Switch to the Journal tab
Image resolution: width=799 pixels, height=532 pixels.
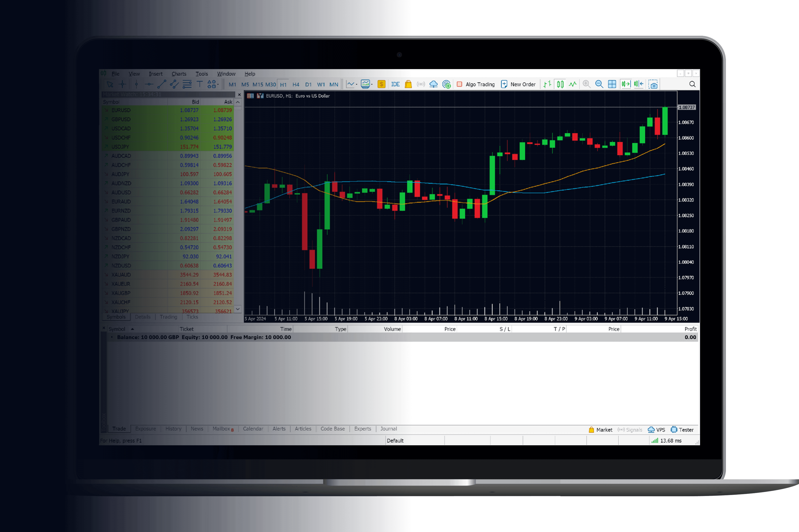pos(388,429)
